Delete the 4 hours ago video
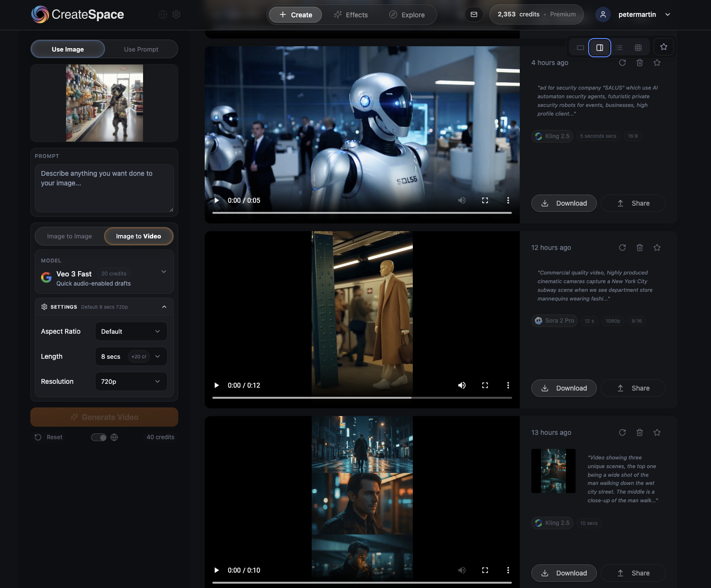The height and width of the screenshot is (588, 711). [x=640, y=63]
